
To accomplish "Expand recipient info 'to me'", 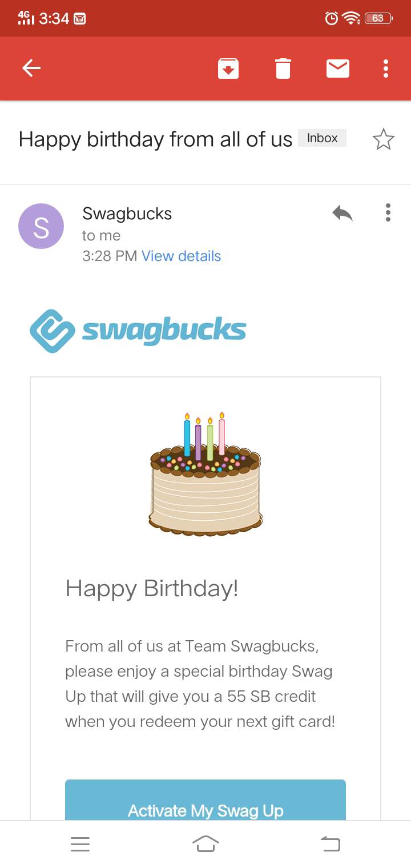I will coord(101,235).
